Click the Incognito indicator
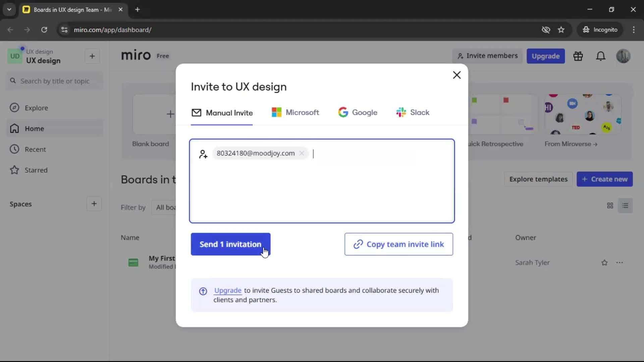The height and width of the screenshot is (362, 644). pyautogui.click(x=600, y=30)
